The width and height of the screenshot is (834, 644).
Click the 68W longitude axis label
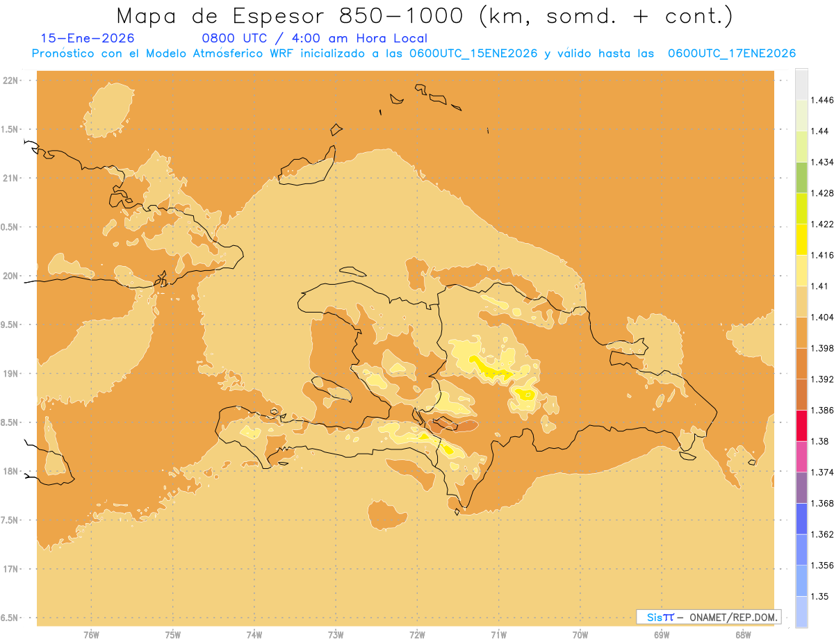pos(743,635)
